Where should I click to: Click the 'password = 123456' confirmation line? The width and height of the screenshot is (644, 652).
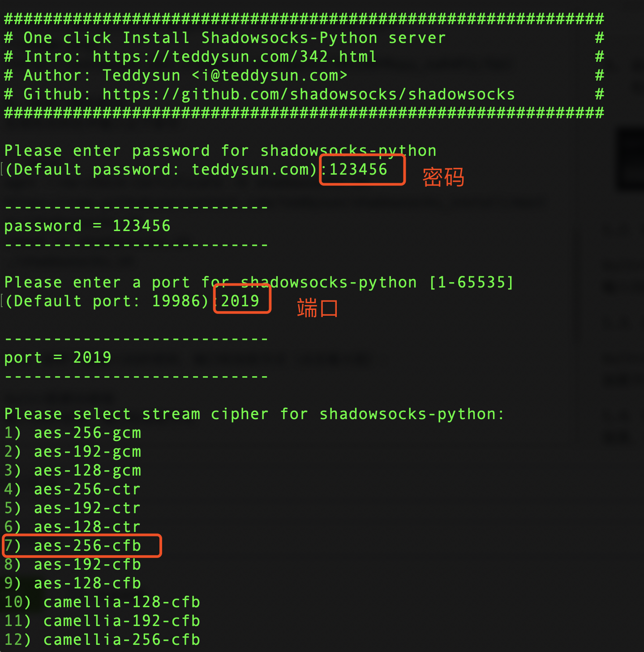click(x=87, y=226)
